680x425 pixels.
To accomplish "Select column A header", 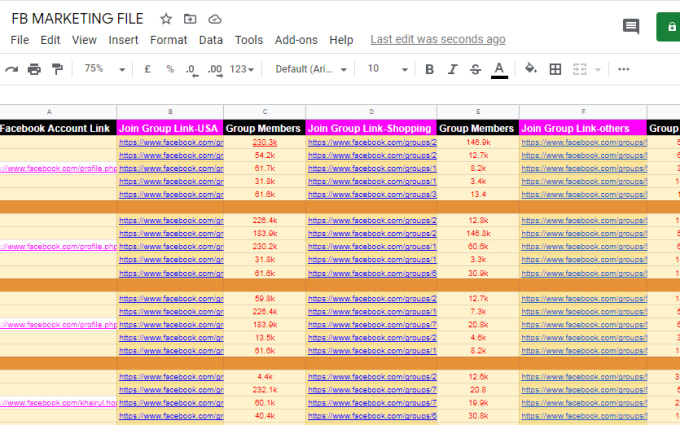I will [x=58, y=112].
